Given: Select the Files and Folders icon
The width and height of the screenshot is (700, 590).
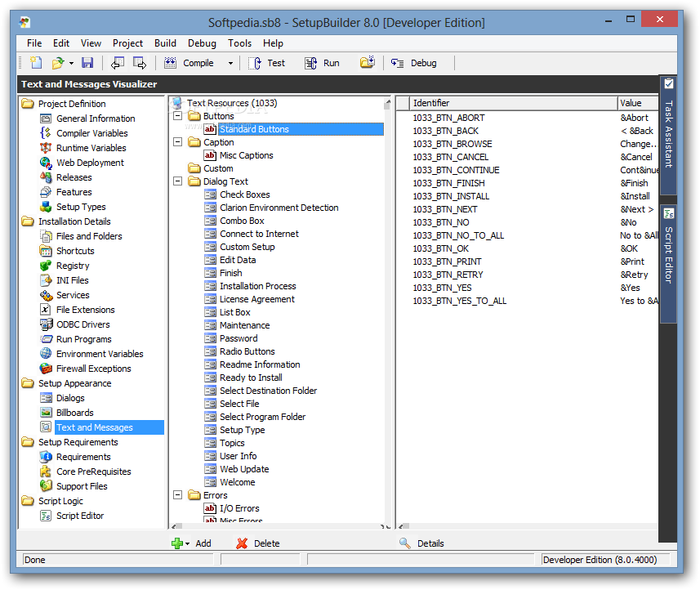Looking at the screenshot, I should 46,236.
